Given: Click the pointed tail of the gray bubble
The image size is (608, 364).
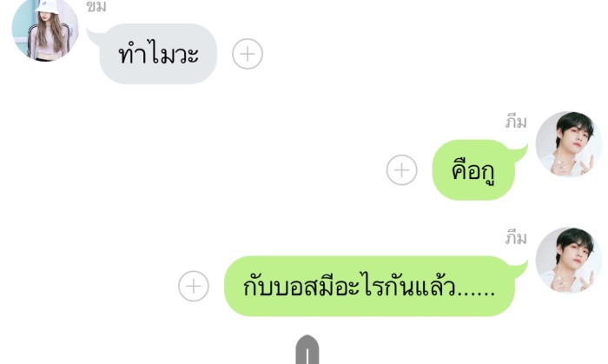Looking at the screenshot, I should (x=94, y=36).
